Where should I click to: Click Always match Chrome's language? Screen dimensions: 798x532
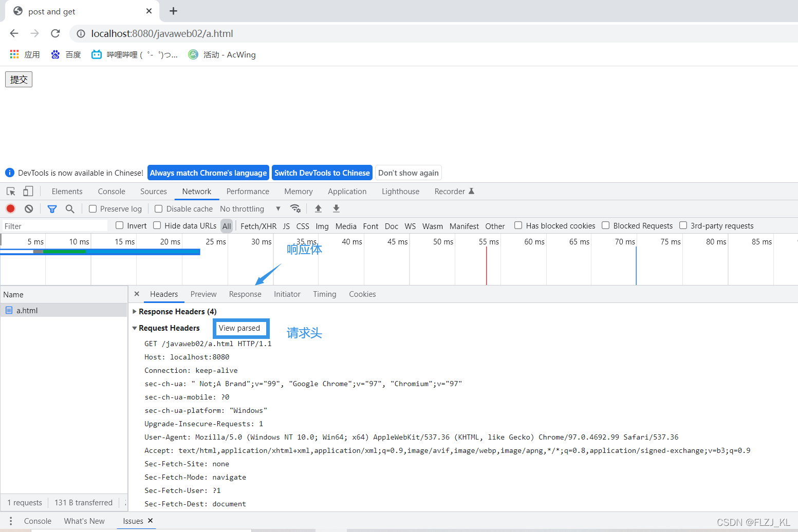(208, 173)
